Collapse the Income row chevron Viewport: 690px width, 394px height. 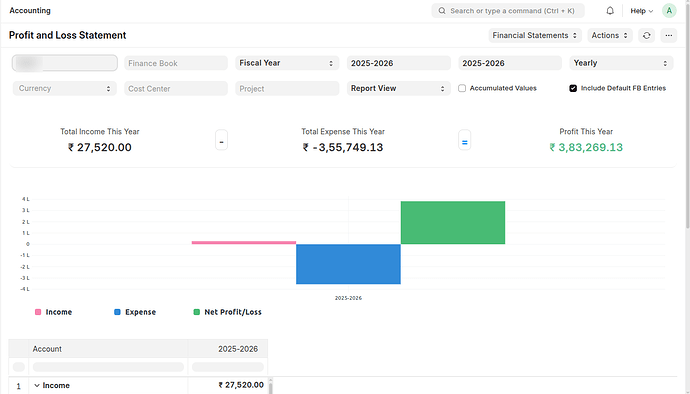[37, 386]
